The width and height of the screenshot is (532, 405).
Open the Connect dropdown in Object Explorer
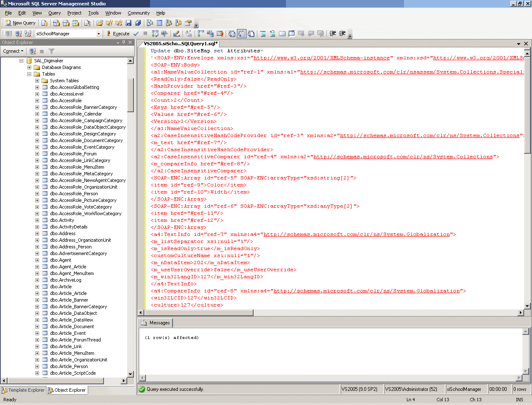pos(13,51)
